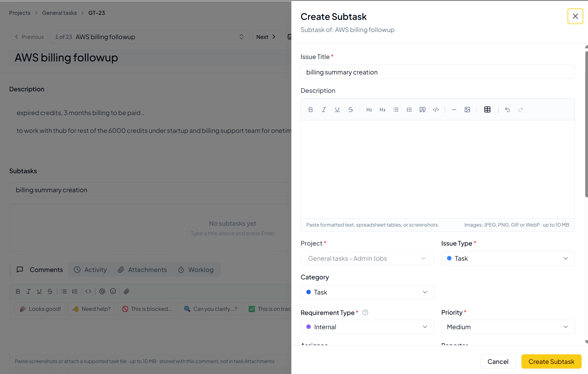Insert image in subtask description
The height and width of the screenshot is (374, 588).
click(x=467, y=110)
